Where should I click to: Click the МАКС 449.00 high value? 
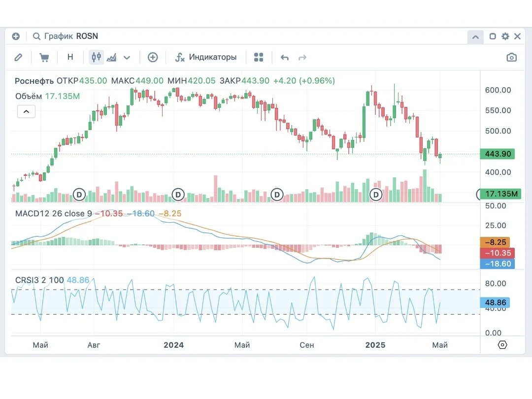point(137,81)
